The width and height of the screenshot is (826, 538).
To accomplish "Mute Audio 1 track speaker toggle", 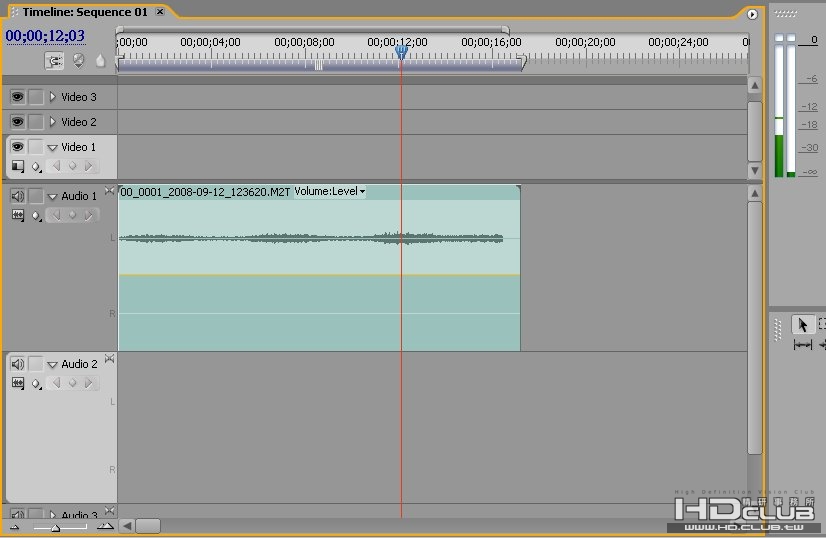I will pyautogui.click(x=17, y=196).
